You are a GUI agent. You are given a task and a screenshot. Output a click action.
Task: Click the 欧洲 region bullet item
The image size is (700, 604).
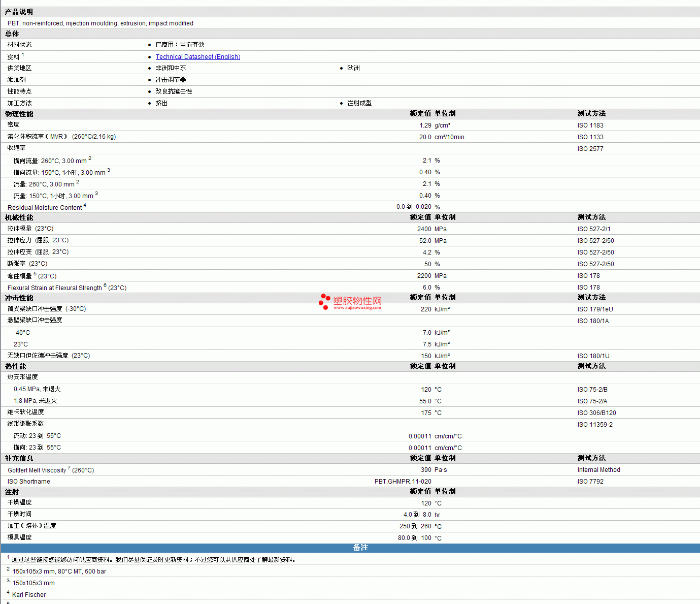click(x=353, y=68)
